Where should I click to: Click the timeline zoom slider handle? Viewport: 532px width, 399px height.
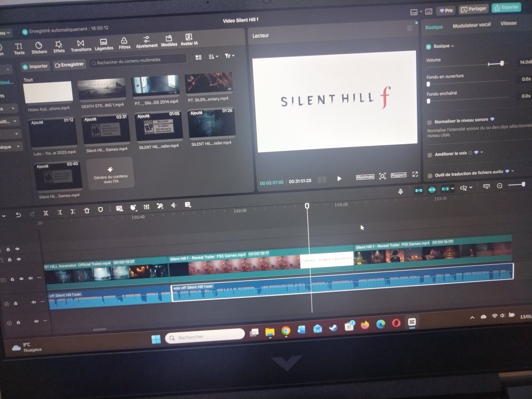(524, 184)
